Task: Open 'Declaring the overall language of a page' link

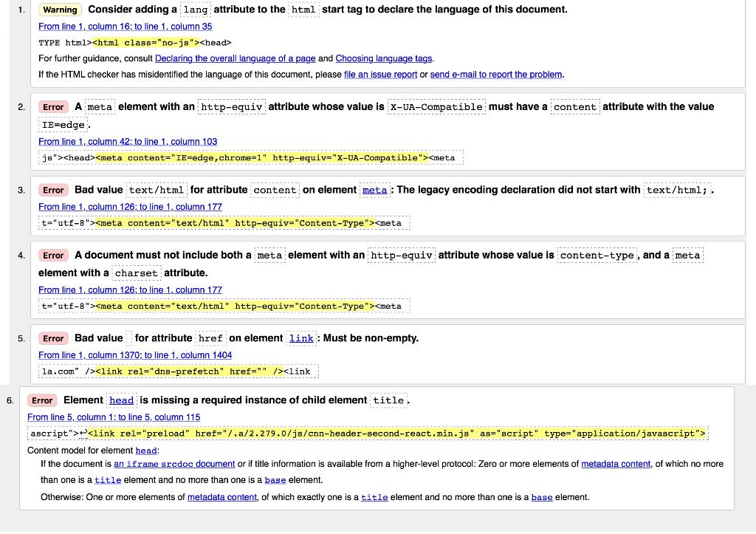Action: pyautogui.click(x=236, y=58)
